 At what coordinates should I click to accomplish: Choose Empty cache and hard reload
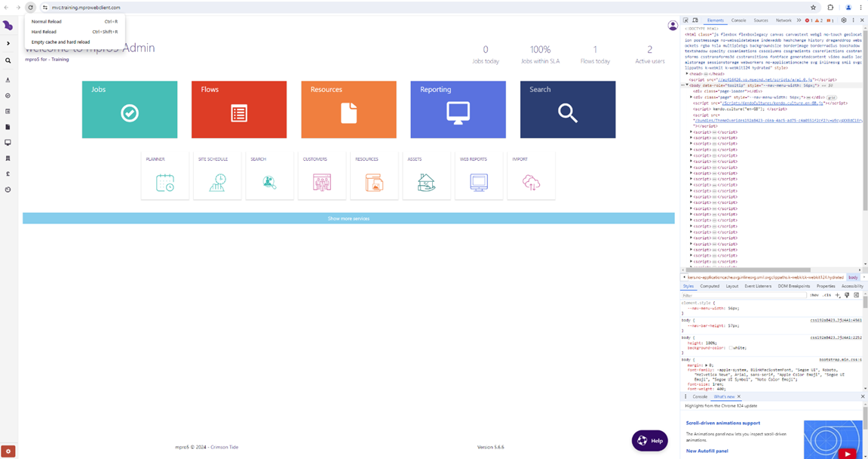(75, 42)
